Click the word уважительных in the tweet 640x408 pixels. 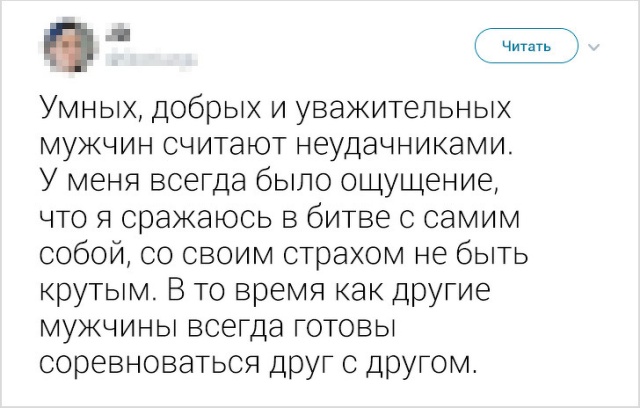[405, 109]
